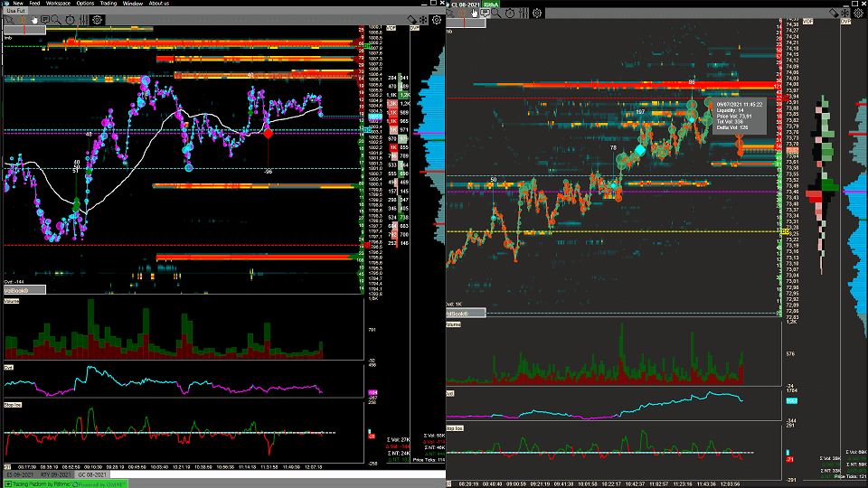Click the DVP label in CL chart
The image size is (868, 488).
coord(845,21)
